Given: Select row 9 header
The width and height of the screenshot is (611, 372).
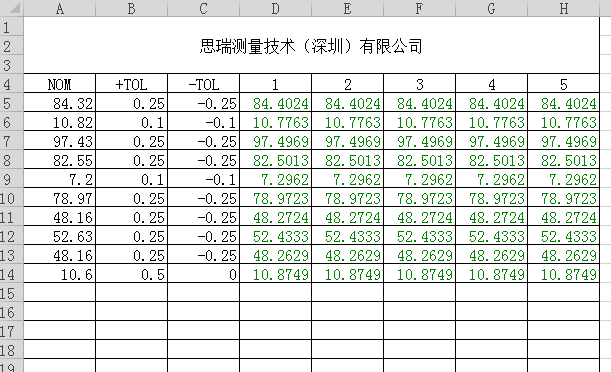Looking at the screenshot, I should pyautogui.click(x=12, y=179).
